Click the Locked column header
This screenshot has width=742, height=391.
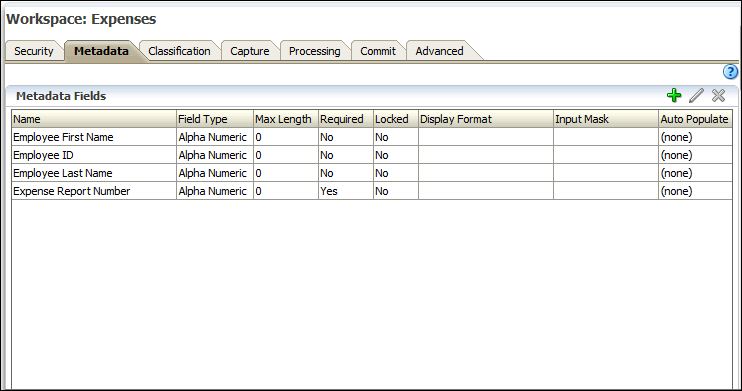(x=396, y=119)
